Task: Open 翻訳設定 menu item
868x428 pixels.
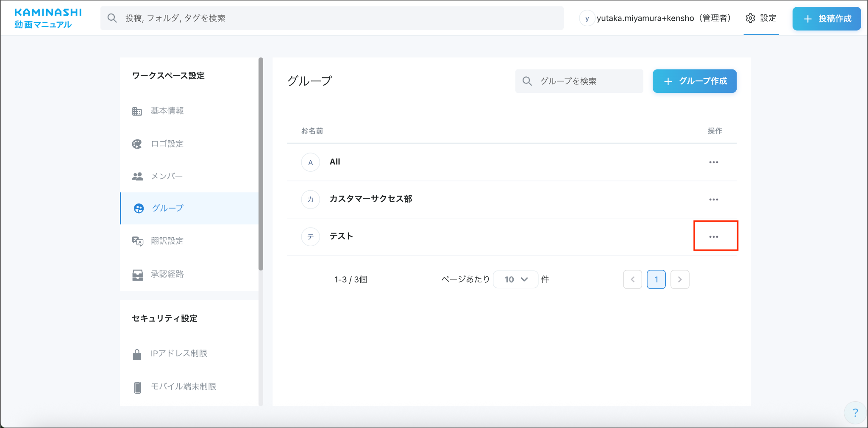Action: 189,241
